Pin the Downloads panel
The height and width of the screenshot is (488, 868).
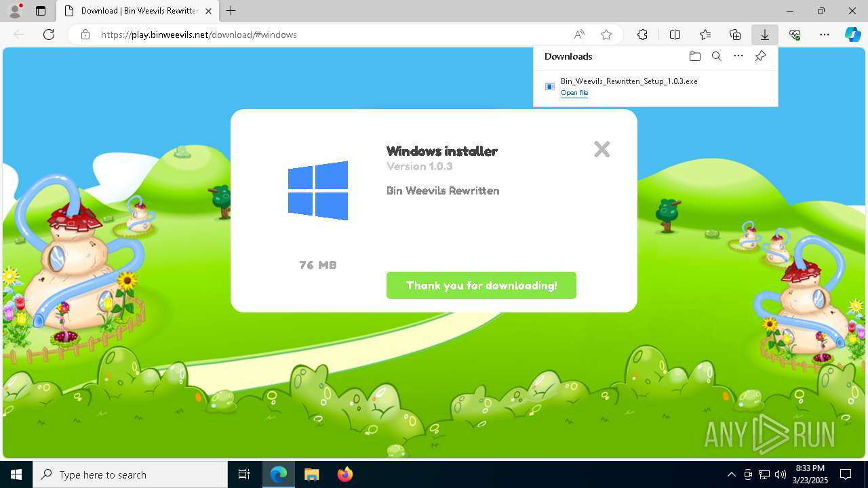(x=760, y=56)
